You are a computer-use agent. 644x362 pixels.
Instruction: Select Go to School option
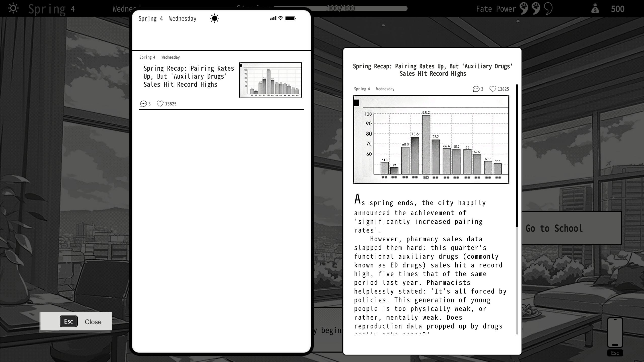(x=572, y=228)
